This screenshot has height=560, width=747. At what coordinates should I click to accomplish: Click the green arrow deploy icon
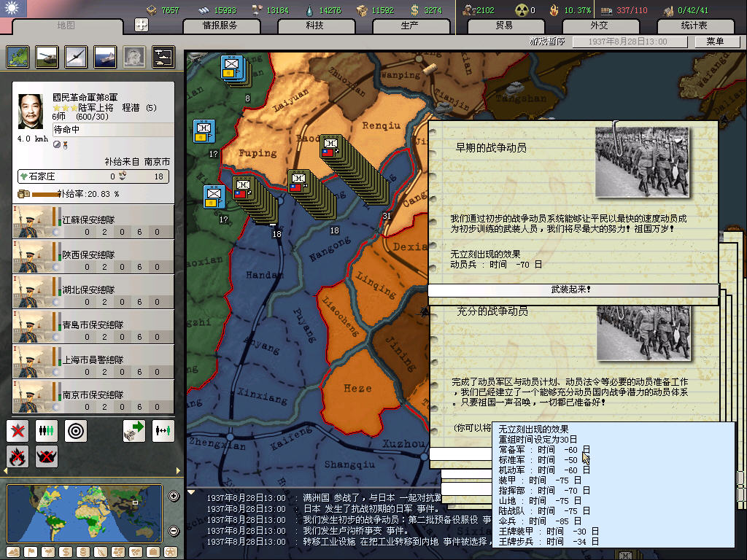(x=133, y=431)
